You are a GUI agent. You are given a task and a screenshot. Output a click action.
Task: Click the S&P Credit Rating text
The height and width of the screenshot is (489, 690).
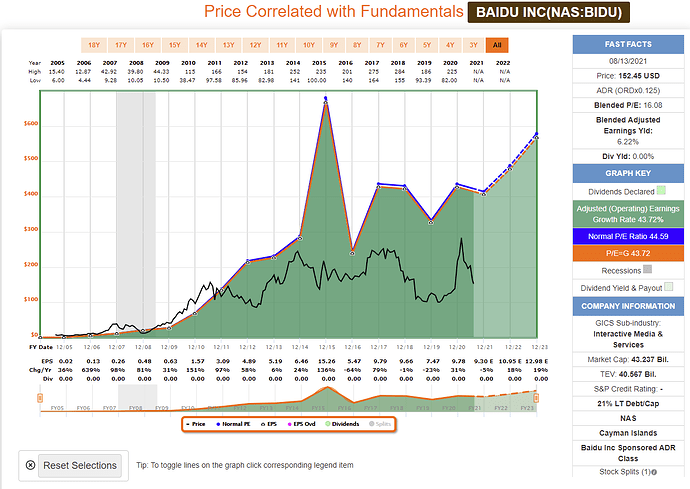coord(628,389)
